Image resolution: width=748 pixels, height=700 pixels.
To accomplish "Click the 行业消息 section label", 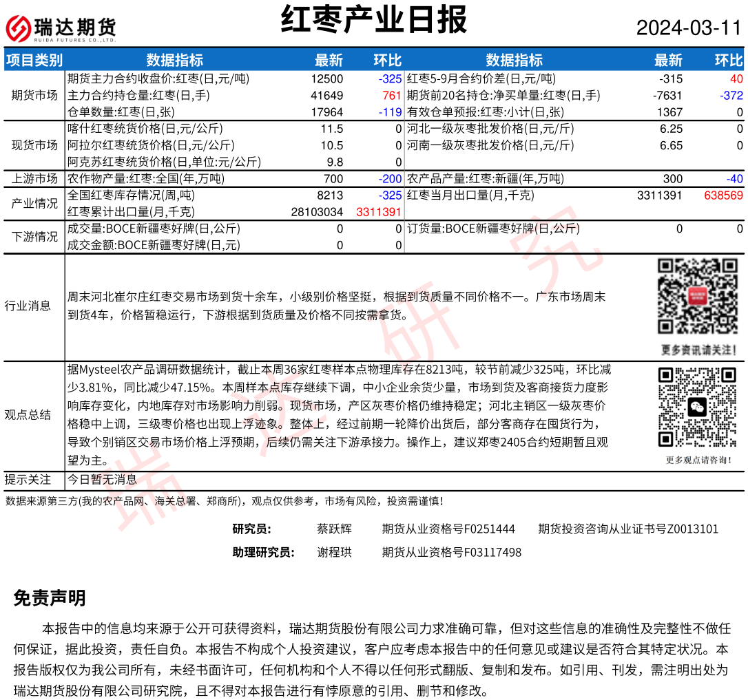I will (28, 306).
